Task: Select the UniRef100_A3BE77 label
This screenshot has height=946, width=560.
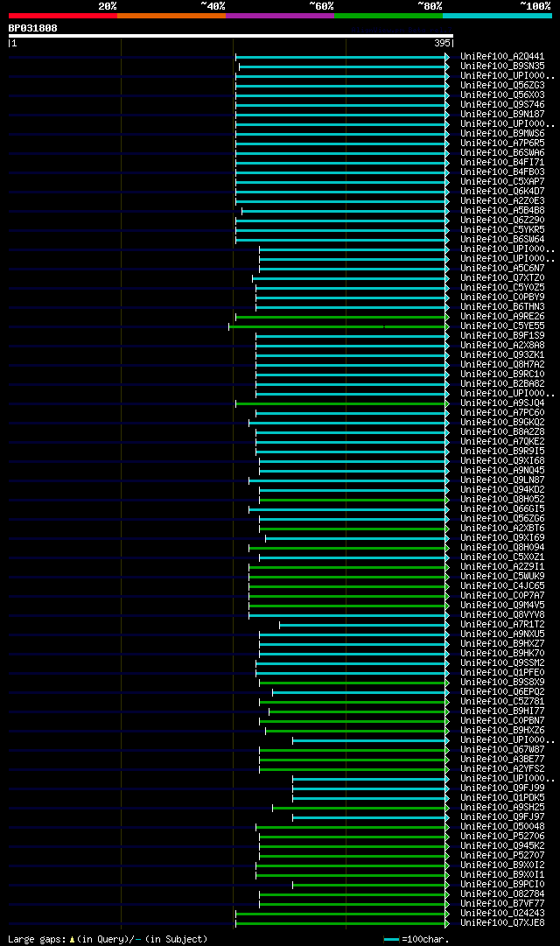Action: [x=502, y=760]
